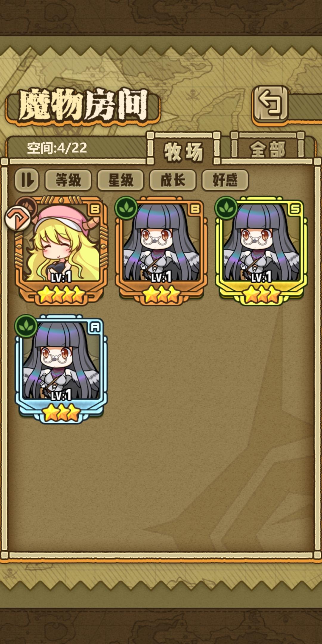Toggle the sort direction arrow button
Viewport: 322px width, 644px height.
27,180
